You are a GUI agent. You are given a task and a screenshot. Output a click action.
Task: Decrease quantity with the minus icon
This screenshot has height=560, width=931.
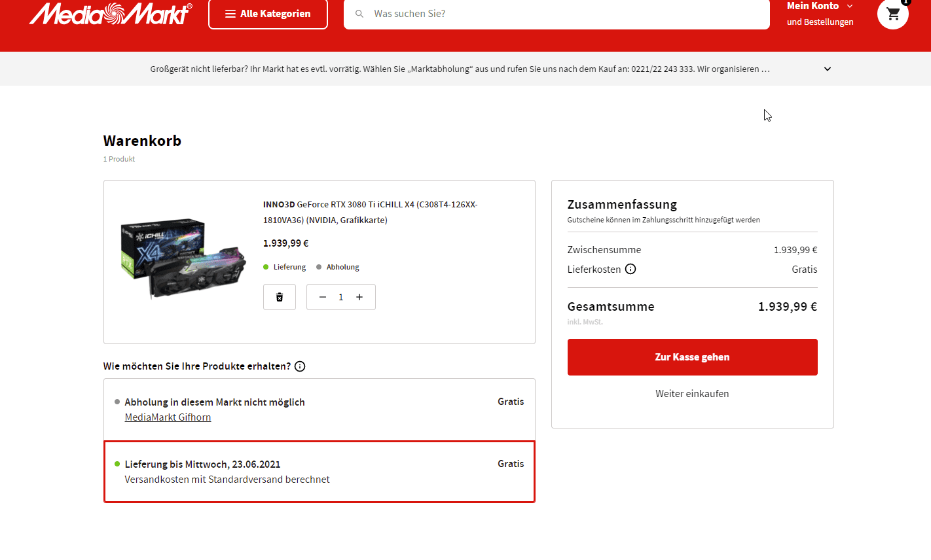[323, 297]
